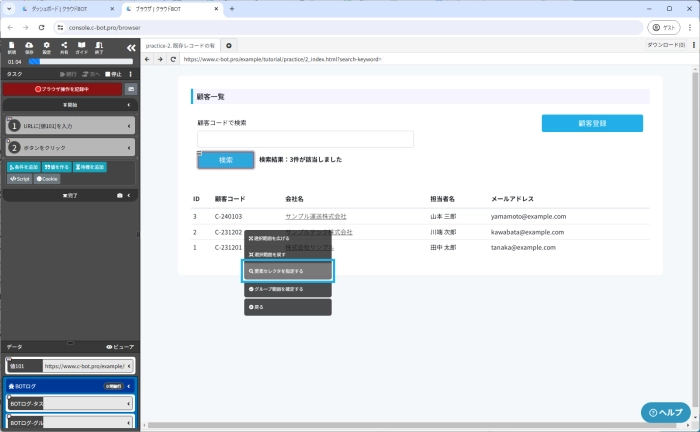700x432 pixels.
Task: Open サンプル運送株式会社 company link
Action: point(315,216)
